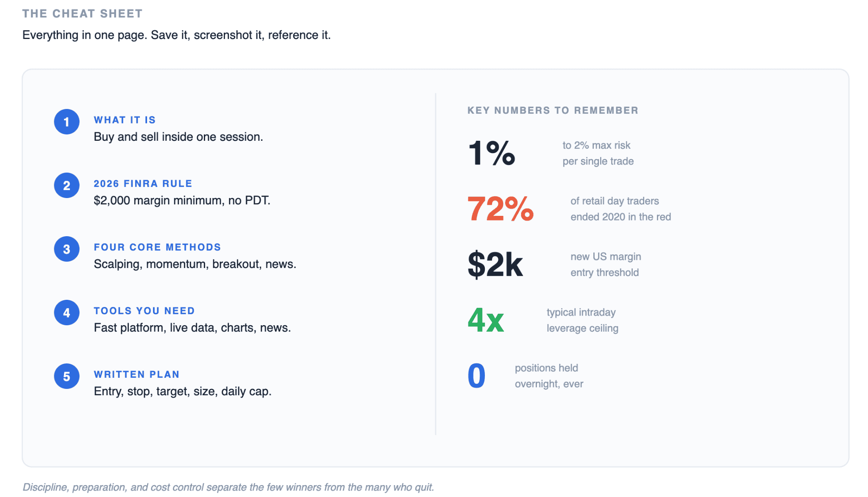
Task: Select the number 3 circle badge
Action: click(x=67, y=249)
